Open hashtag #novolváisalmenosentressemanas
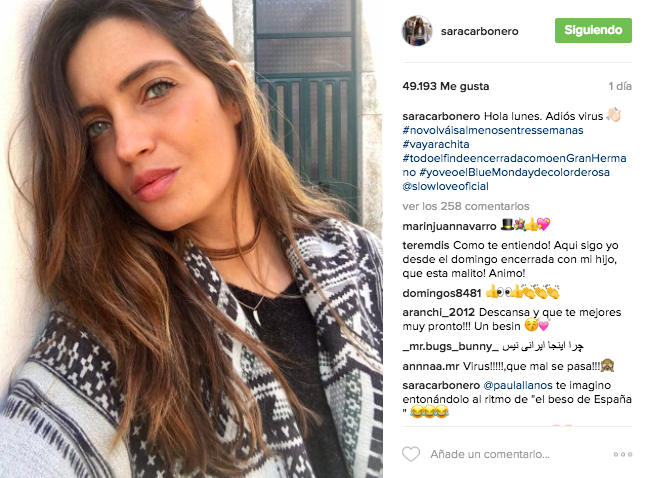 (493, 130)
